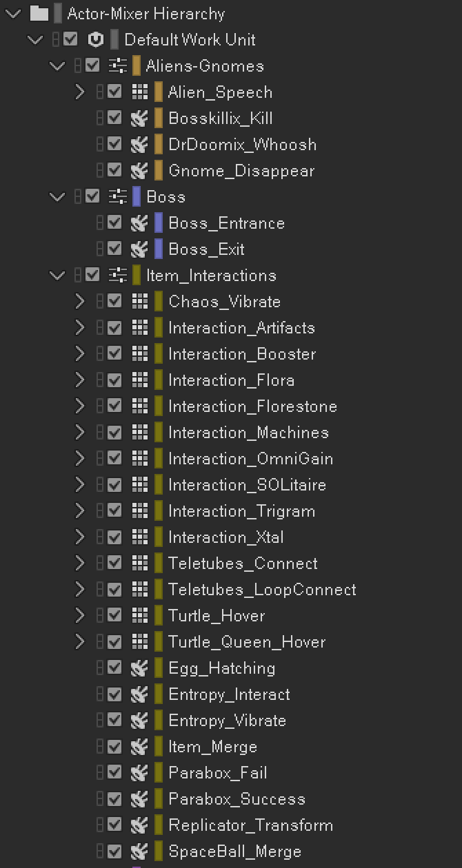This screenshot has width=462, height=868.
Task: Click the Default Work Unit icon
Action: click(x=96, y=40)
